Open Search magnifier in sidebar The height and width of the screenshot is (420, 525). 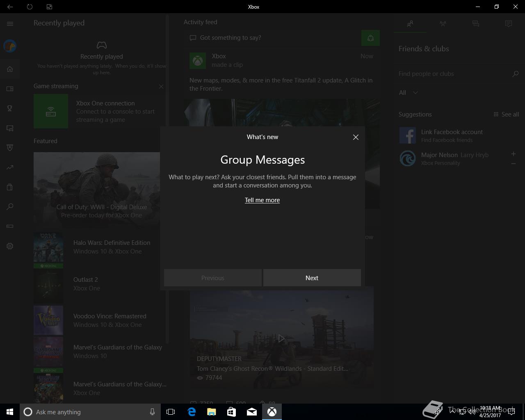(x=10, y=207)
